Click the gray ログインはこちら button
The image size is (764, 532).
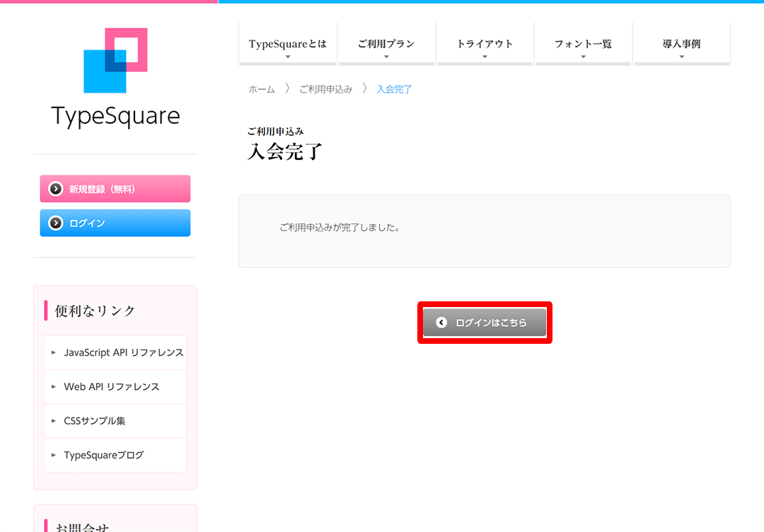485,323
